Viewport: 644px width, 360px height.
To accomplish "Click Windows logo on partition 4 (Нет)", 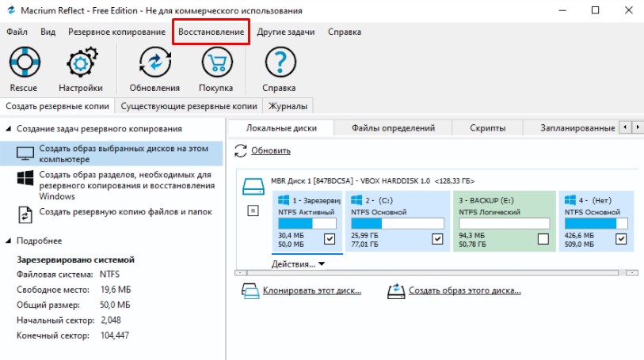I will point(570,200).
